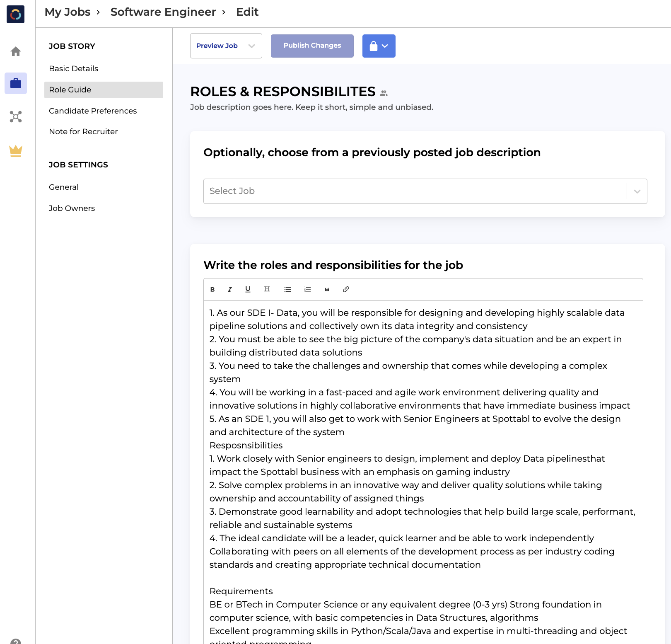This screenshot has width=671, height=644.
Task: Apply italic formatting in the editor
Action: [230, 289]
